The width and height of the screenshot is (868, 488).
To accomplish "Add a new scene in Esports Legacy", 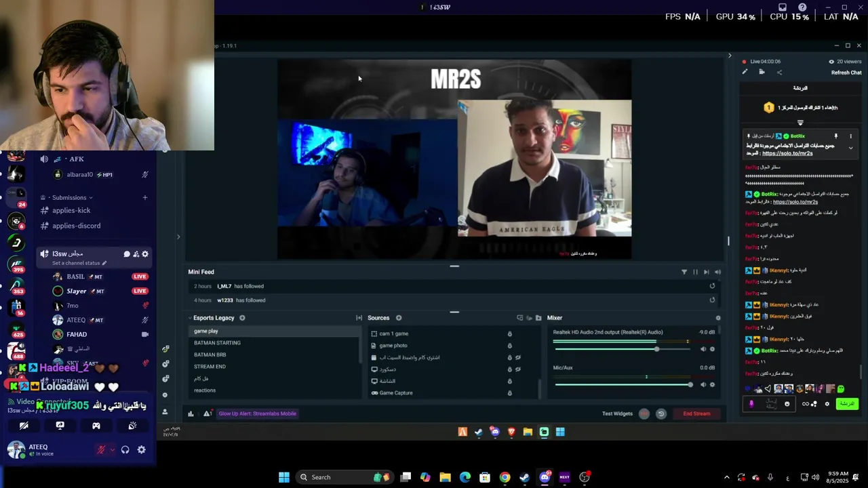I will (242, 318).
